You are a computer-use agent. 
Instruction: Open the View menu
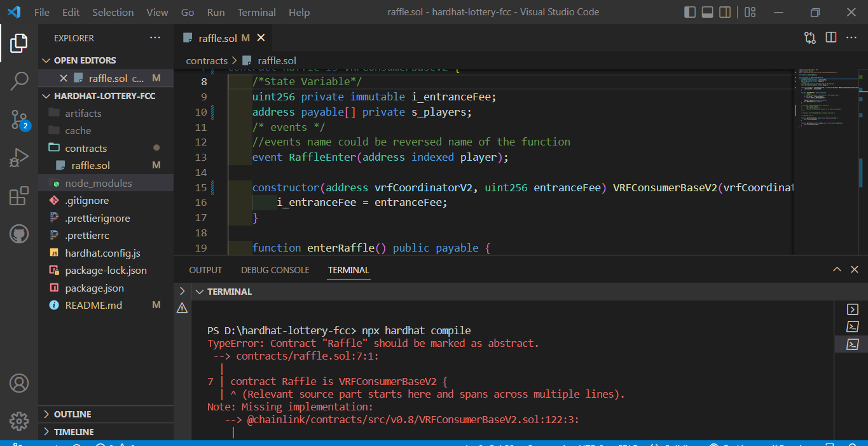click(x=157, y=12)
